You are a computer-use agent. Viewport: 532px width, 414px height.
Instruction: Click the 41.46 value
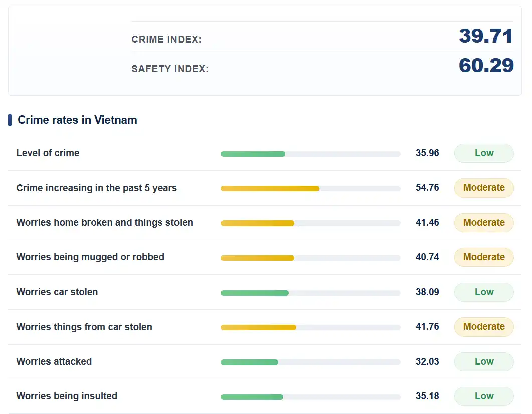427,222
